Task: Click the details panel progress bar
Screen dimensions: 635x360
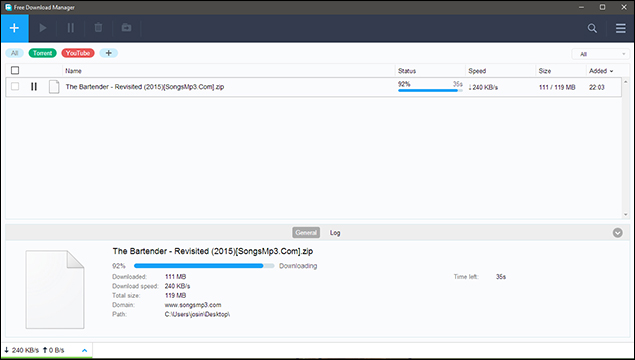Action: [x=204, y=266]
